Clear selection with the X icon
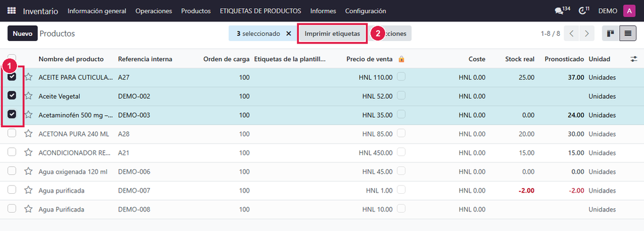 point(288,34)
